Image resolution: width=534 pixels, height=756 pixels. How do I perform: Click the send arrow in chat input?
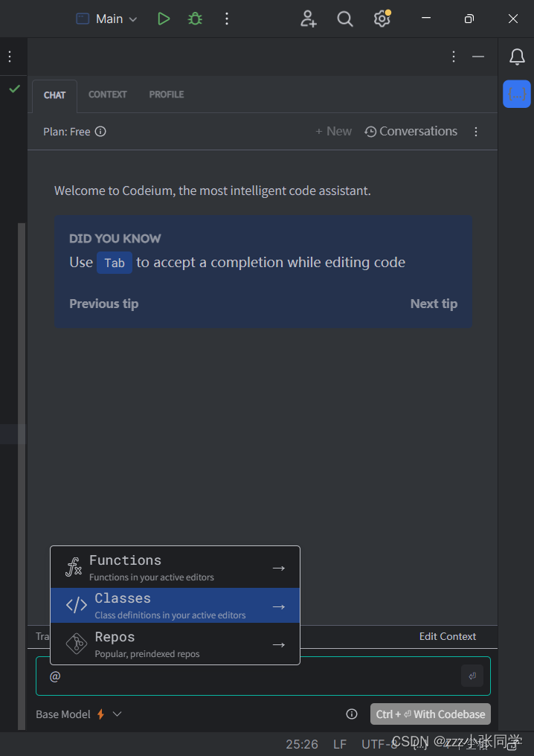coord(472,676)
